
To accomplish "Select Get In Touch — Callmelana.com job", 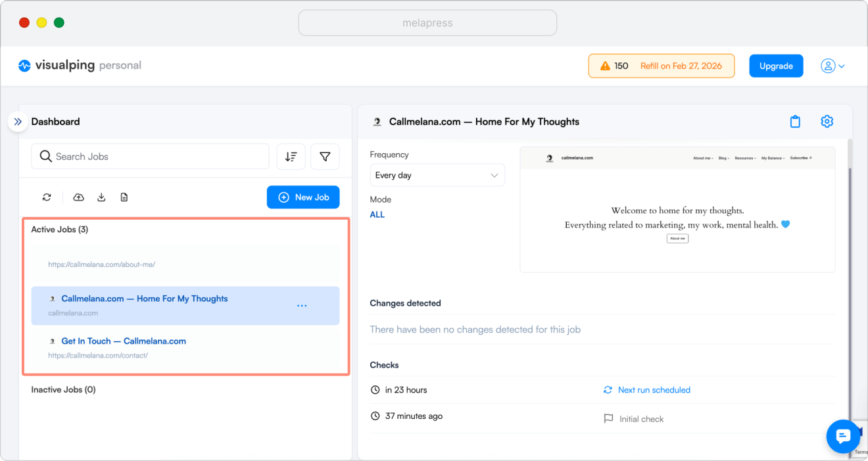I will click(185, 348).
